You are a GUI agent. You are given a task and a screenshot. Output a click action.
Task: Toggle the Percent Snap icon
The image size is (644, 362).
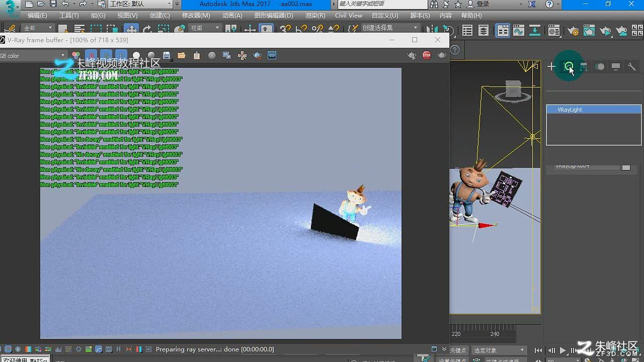pos(317,30)
